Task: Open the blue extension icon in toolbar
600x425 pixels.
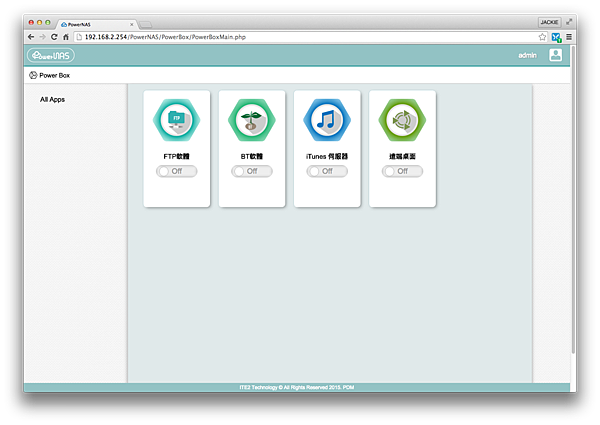Action: [556, 37]
